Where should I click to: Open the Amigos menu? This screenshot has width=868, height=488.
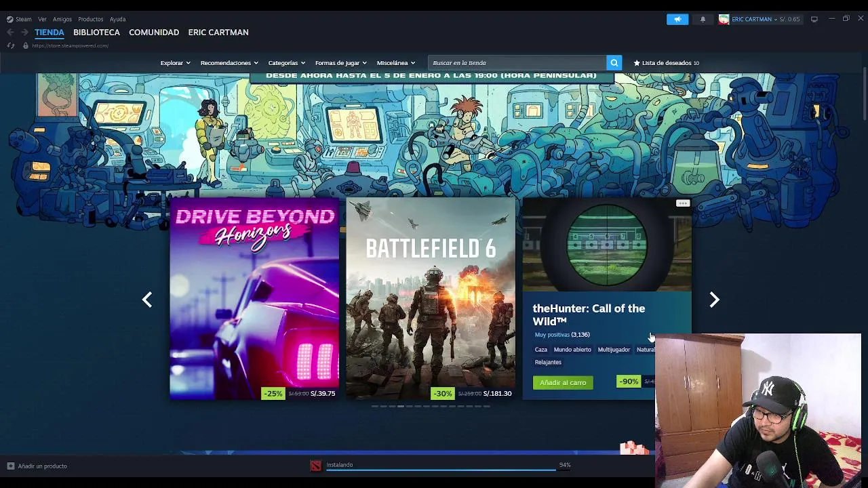(x=62, y=19)
